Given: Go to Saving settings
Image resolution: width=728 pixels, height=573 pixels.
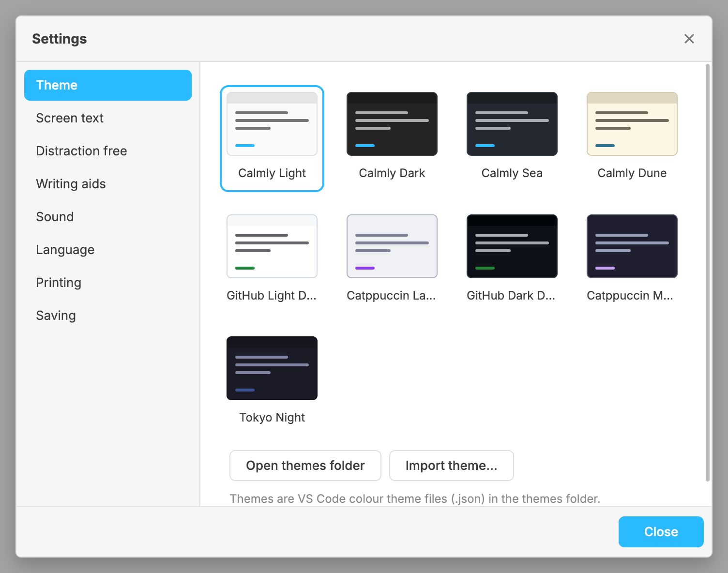Looking at the screenshot, I should [108, 316].
